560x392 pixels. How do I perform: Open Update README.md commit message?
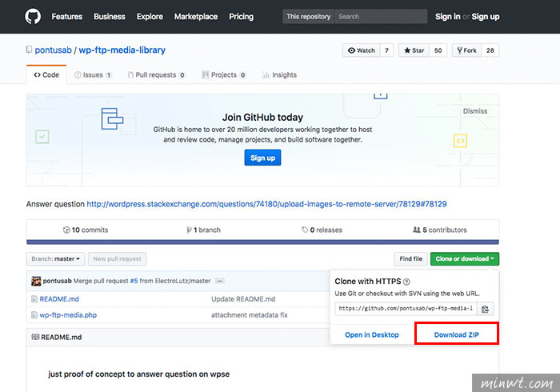click(243, 299)
